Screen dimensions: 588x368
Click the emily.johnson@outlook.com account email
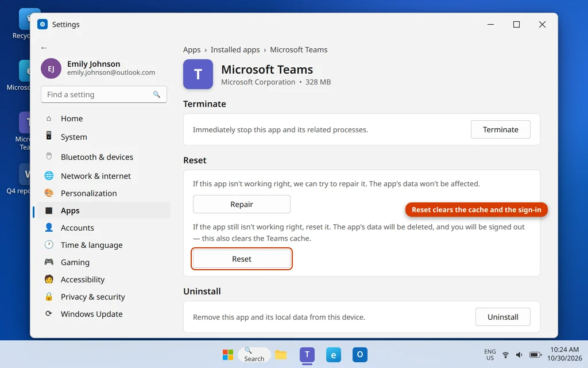pyautogui.click(x=111, y=72)
